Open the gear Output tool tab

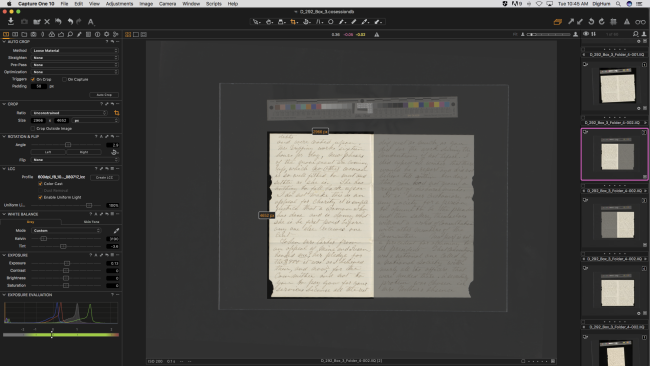pyautogui.click(x=107, y=34)
